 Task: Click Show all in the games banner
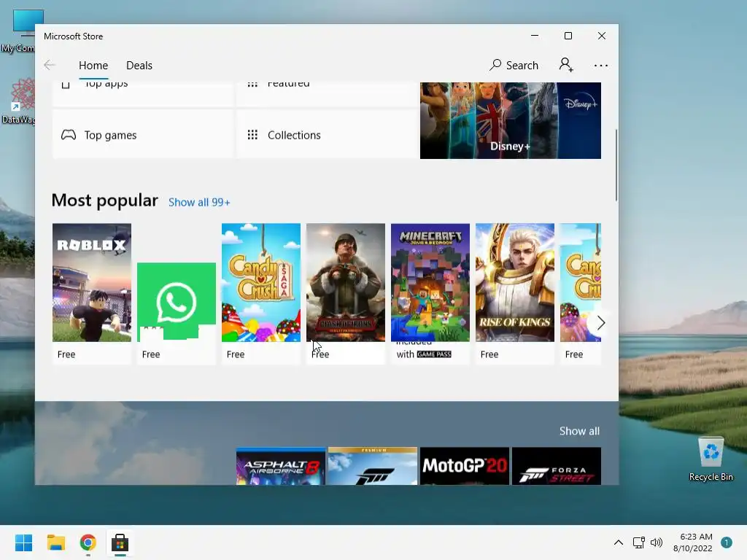point(579,431)
